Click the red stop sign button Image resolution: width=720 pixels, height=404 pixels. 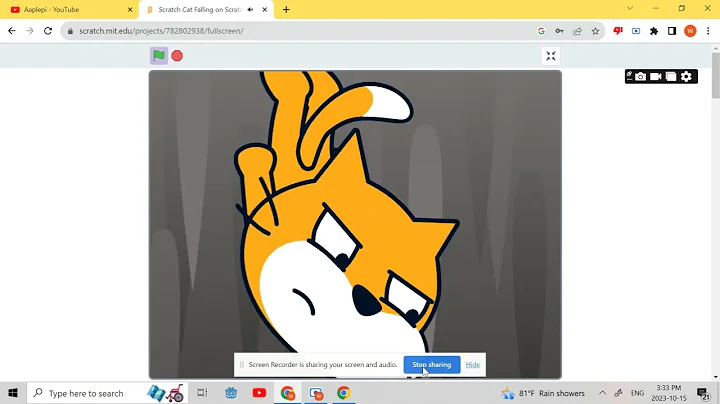(177, 56)
